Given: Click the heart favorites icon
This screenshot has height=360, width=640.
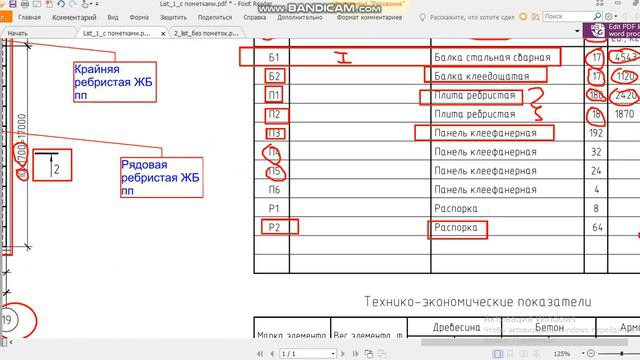Looking at the screenshot, I should pyautogui.click(x=523, y=17).
